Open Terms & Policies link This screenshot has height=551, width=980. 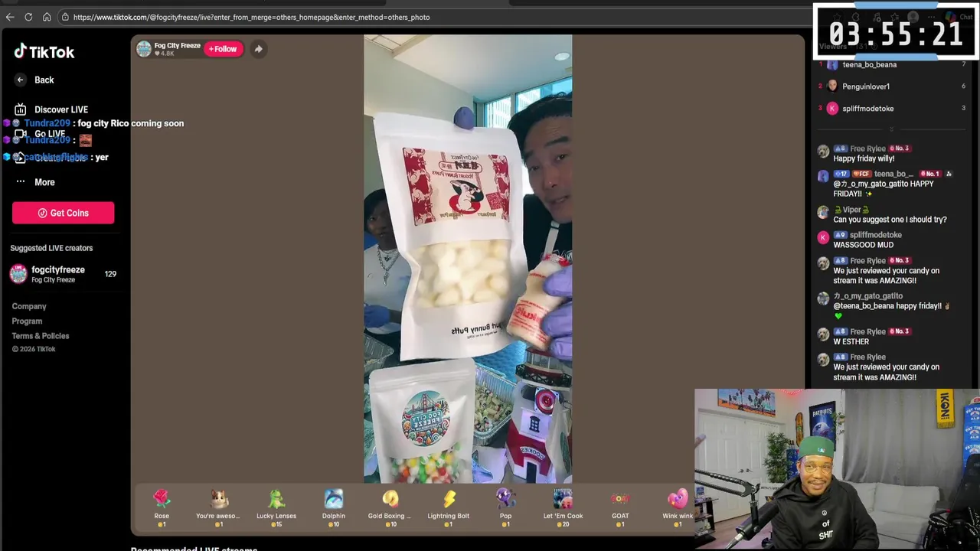pyautogui.click(x=41, y=336)
